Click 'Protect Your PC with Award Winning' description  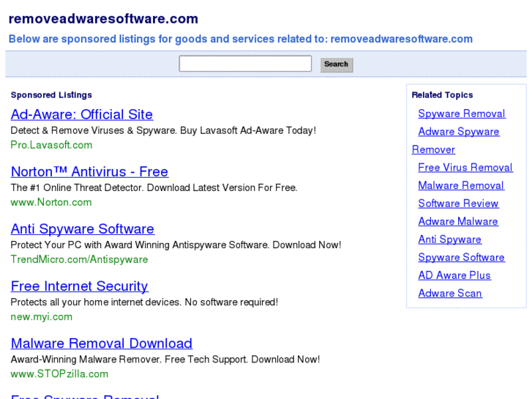[x=176, y=245]
